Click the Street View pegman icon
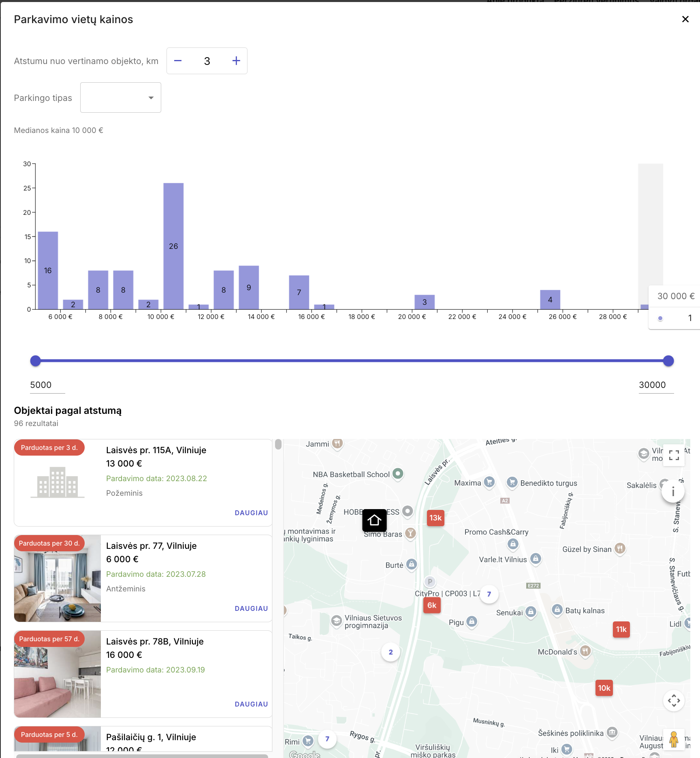 [674, 739]
